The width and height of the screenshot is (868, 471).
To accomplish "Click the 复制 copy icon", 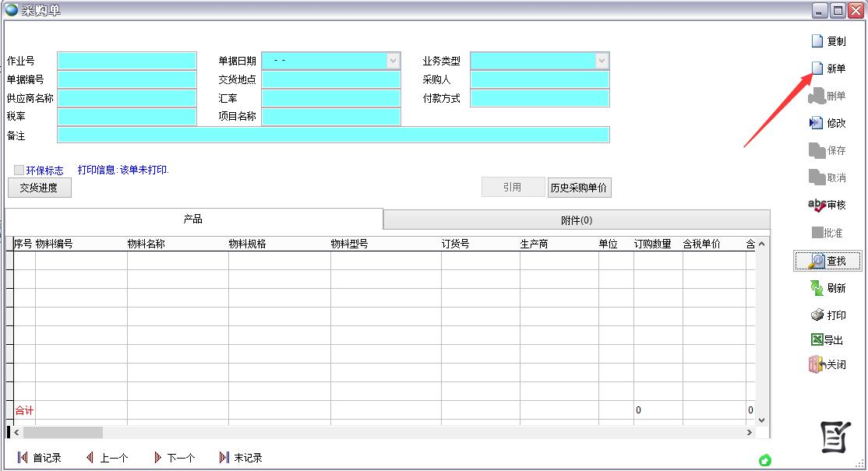I will [828, 40].
